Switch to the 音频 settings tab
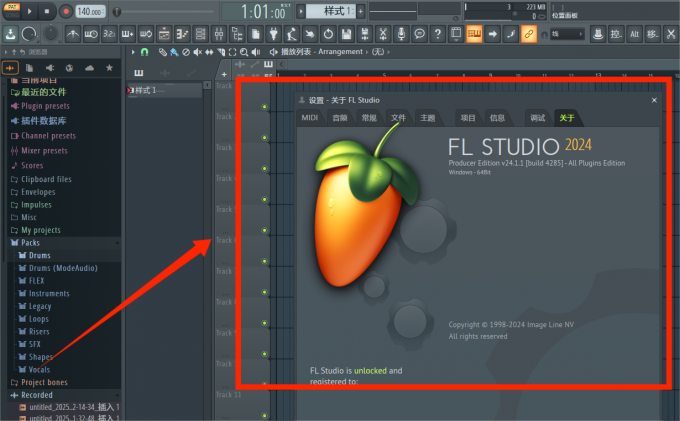The width and height of the screenshot is (680, 421). pyautogui.click(x=340, y=118)
